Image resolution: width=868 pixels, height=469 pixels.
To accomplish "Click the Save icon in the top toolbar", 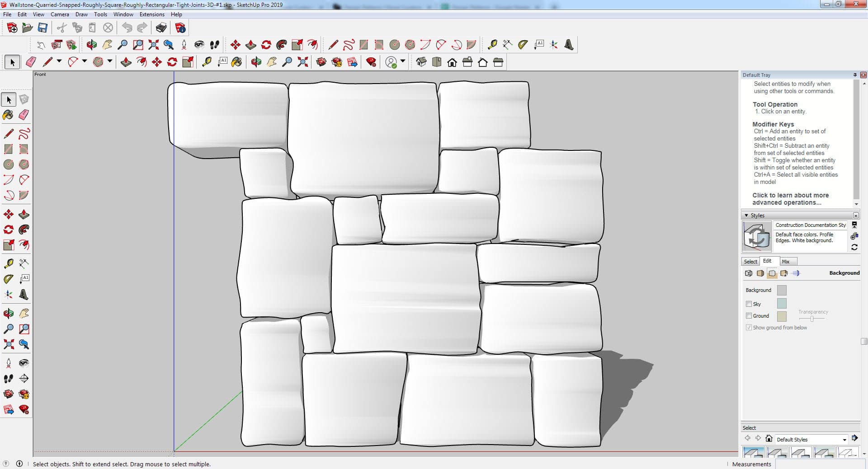I will pyautogui.click(x=42, y=28).
